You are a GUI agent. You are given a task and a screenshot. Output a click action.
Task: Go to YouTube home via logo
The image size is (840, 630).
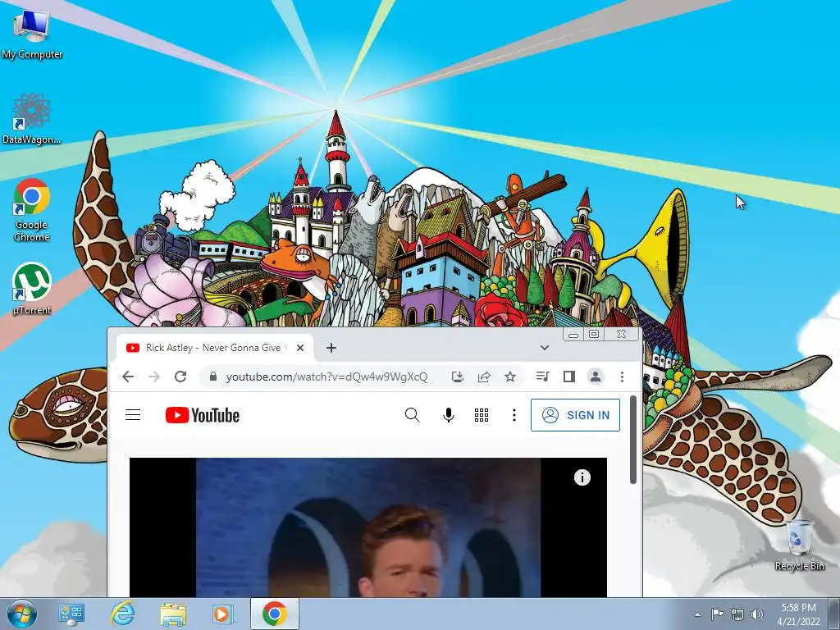(x=203, y=415)
